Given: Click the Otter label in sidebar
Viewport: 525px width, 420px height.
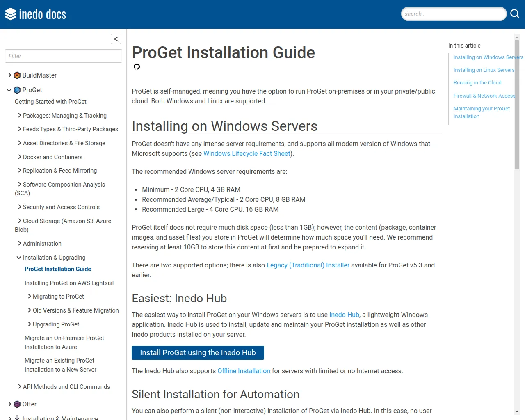Looking at the screenshot, I should 30,404.
